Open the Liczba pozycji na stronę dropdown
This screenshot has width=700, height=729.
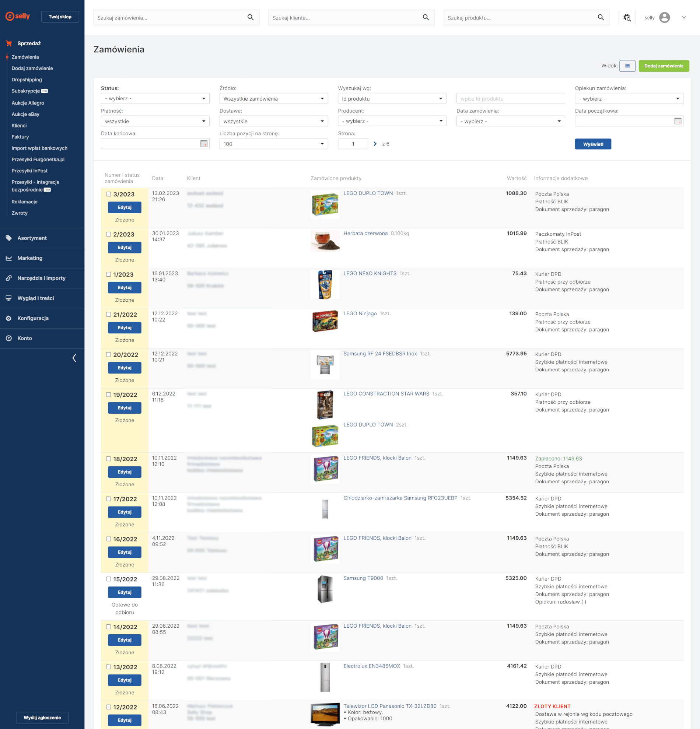[x=274, y=144]
